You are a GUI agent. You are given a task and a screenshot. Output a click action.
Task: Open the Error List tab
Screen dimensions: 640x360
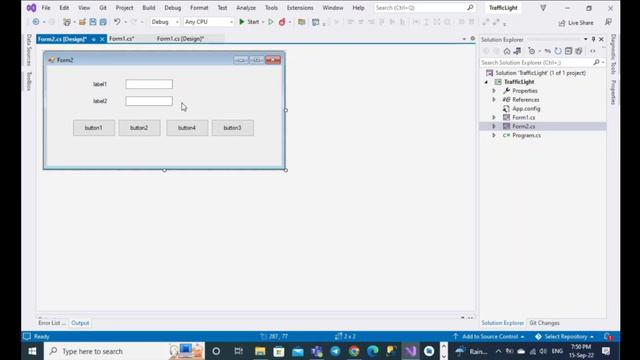[51, 323]
